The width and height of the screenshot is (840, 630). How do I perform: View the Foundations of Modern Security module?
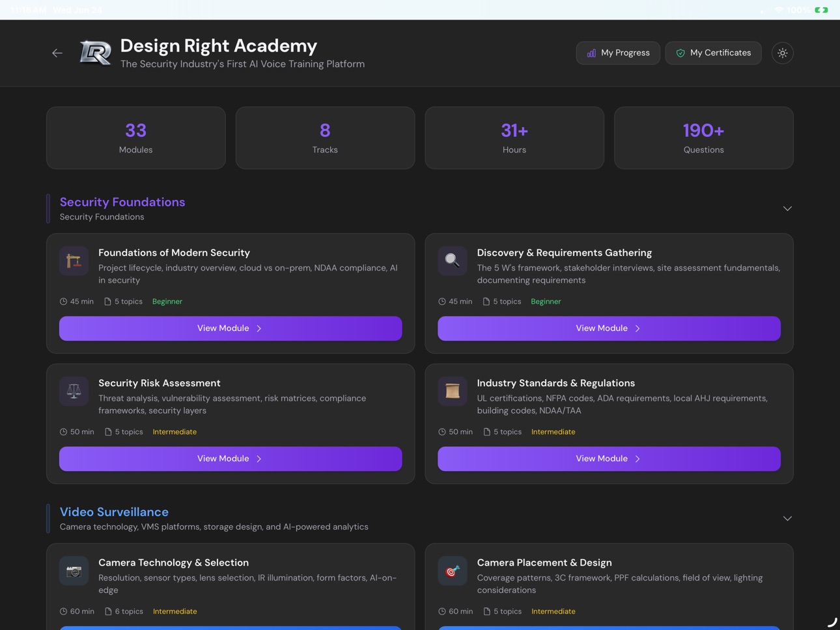tap(231, 328)
